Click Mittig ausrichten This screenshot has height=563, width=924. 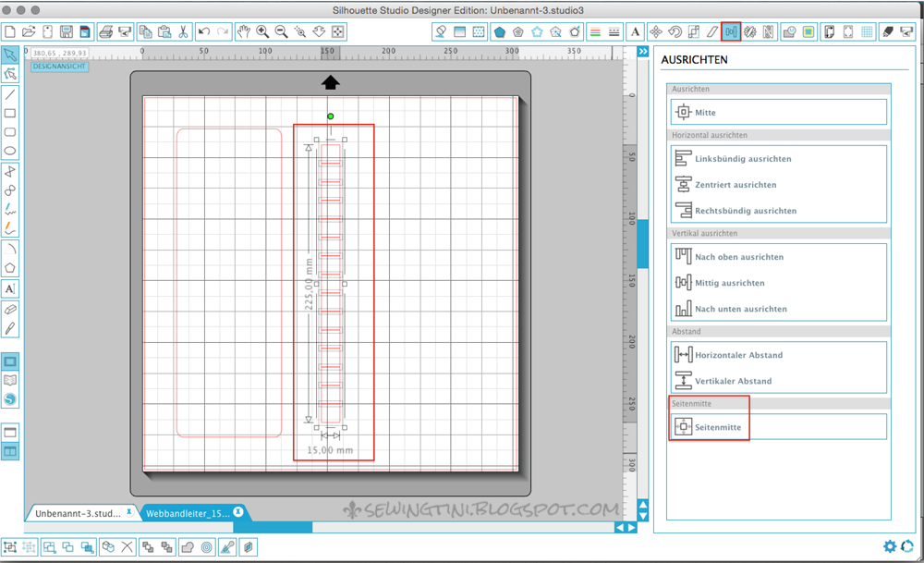click(x=778, y=282)
